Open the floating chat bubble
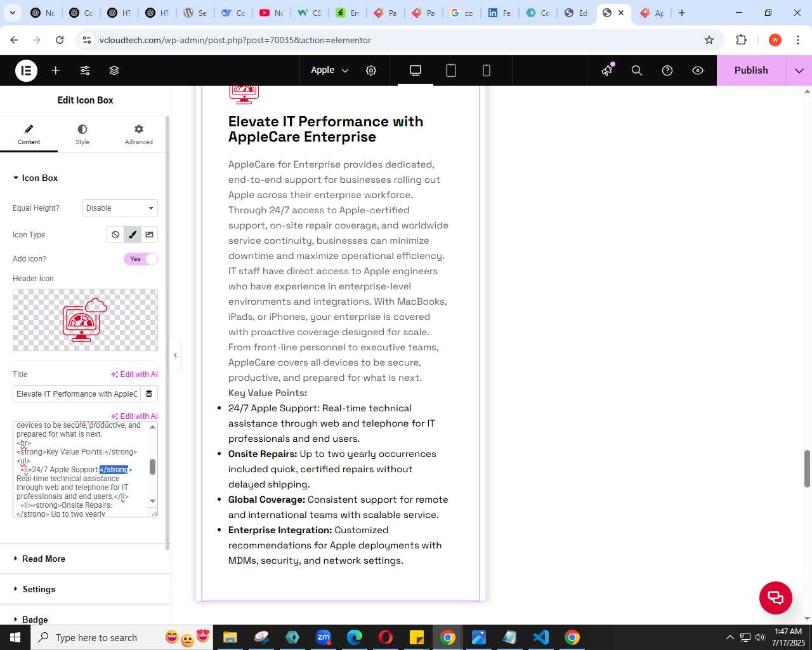This screenshot has width=812, height=650. pos(776,598)
